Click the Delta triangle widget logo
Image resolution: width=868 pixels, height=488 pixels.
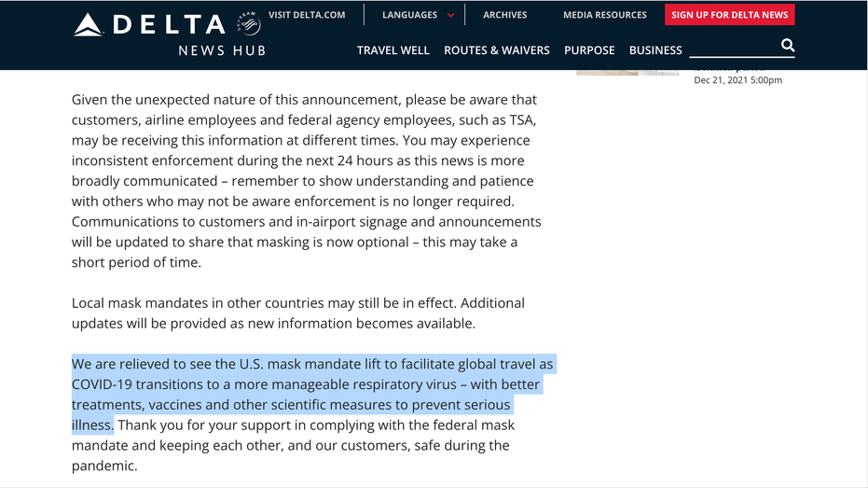point(88,25)
